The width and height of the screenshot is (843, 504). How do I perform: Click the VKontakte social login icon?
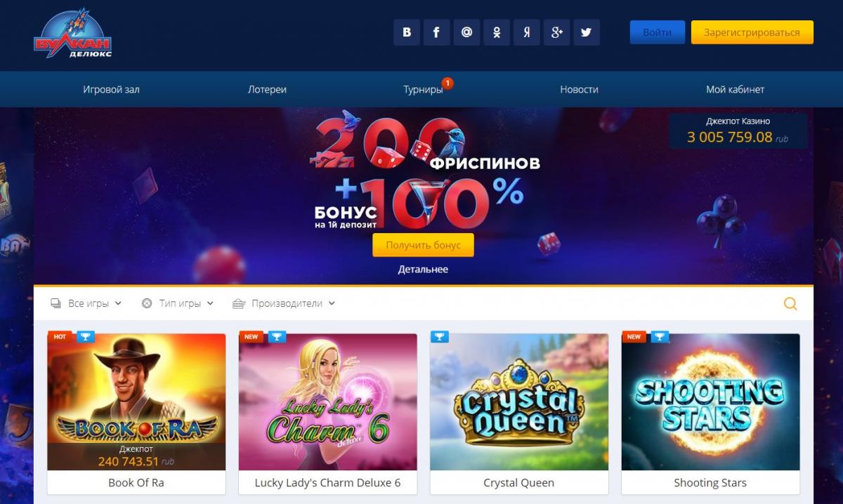coord(407,32)
